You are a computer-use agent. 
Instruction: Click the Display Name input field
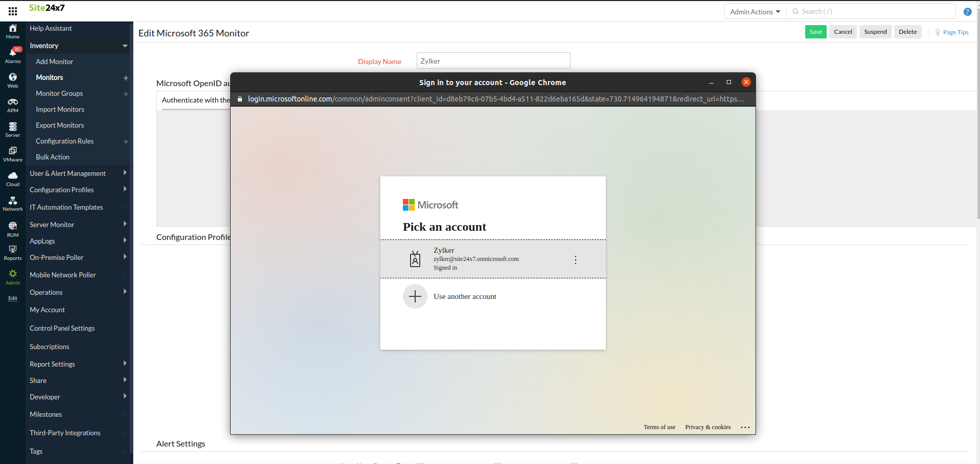[493, 61]
